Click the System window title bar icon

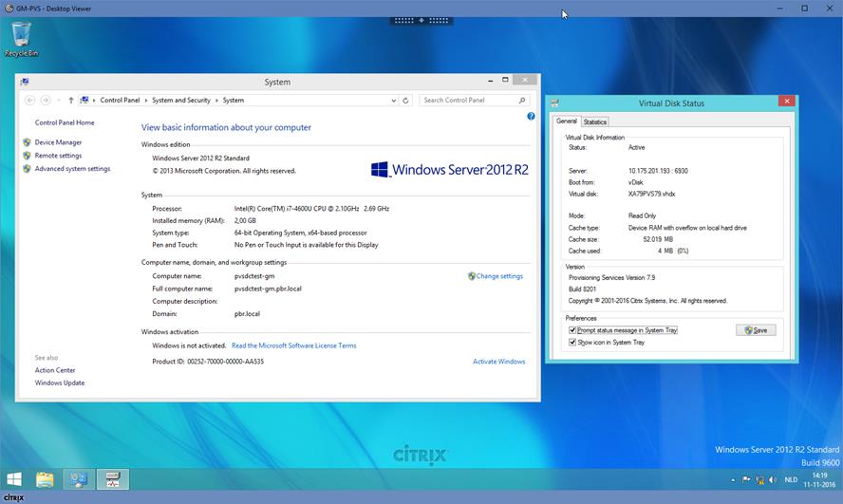(25, 82)
